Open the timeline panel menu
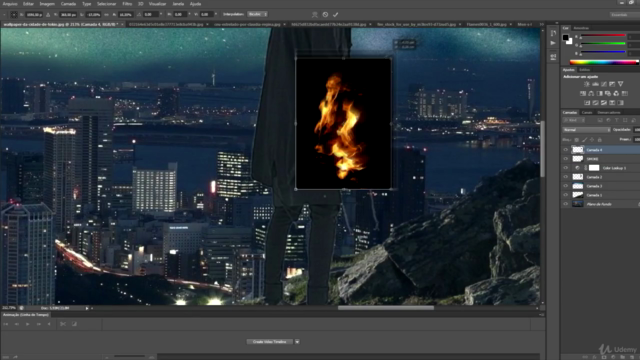Screen dimensions: 640x360 point(541,315)
